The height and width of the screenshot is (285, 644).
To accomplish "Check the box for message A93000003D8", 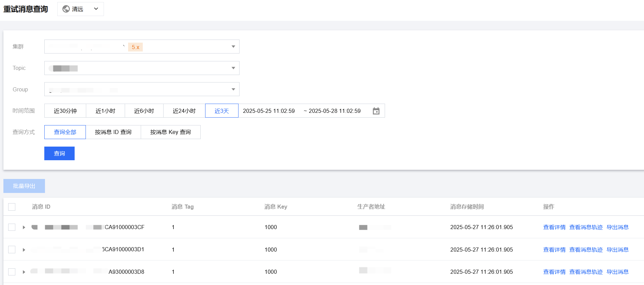I will tap(12, 272).
